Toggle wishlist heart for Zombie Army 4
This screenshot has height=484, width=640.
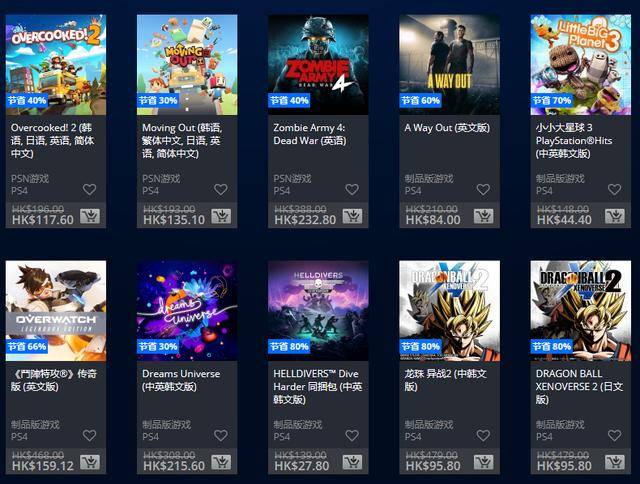tap(352, 189)
